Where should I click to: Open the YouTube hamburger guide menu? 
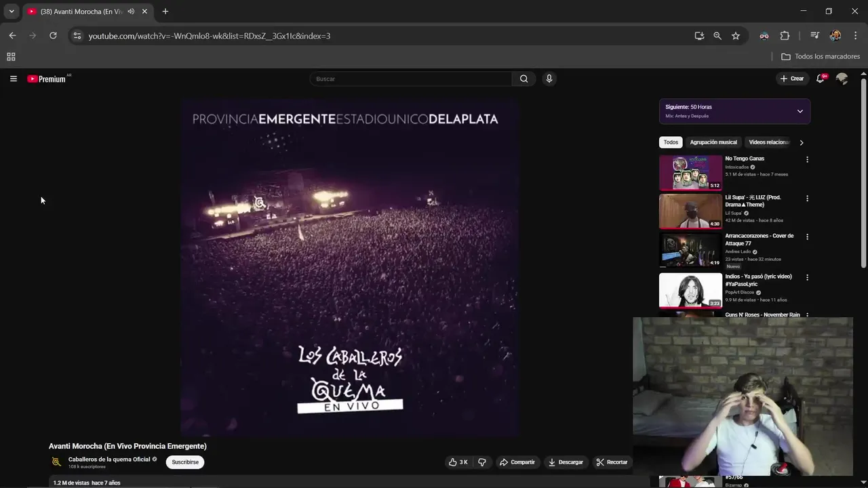[13, 79]
